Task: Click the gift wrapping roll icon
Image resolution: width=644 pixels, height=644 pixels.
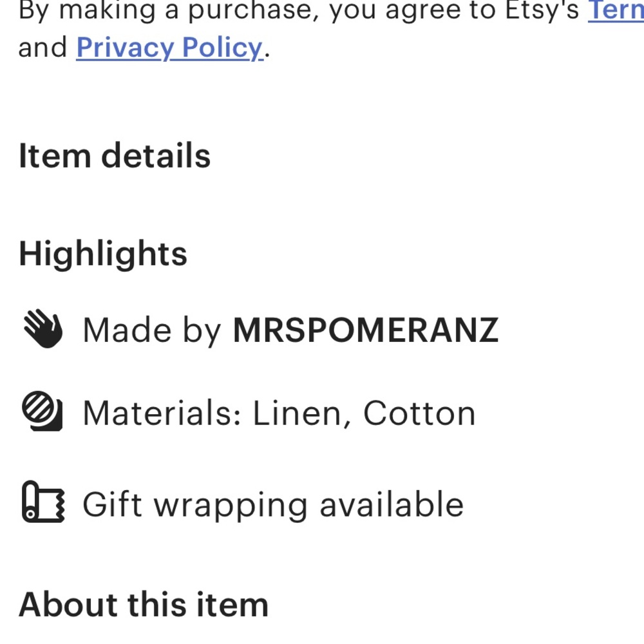Action: [43, 502]
